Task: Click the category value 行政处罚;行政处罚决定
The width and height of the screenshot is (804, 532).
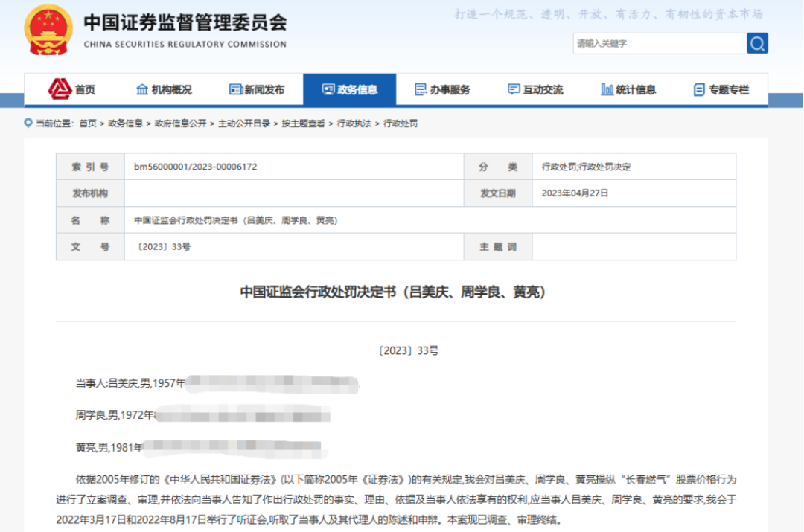Action: 586,167
